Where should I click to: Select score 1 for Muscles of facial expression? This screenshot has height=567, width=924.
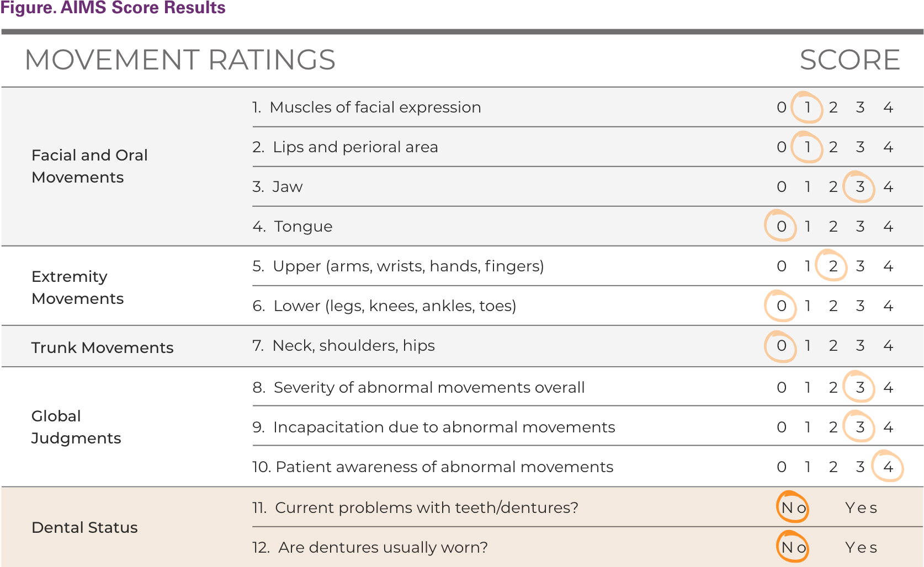point(807,107)
